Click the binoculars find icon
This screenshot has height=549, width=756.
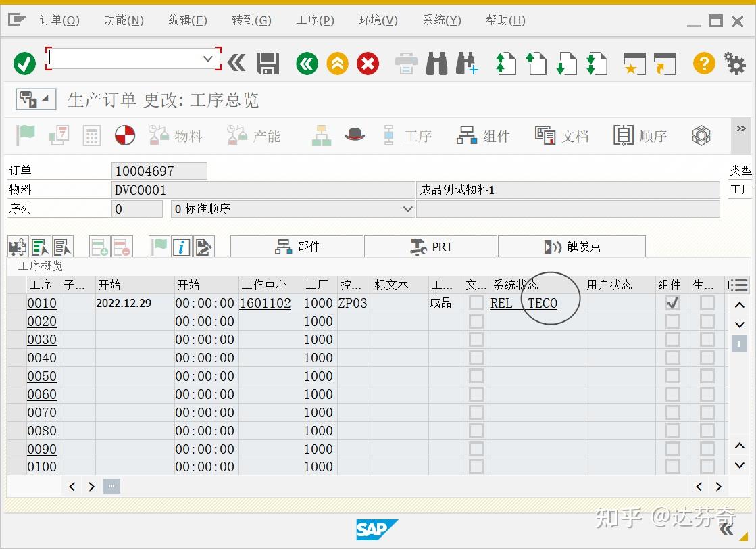point(436,63)
